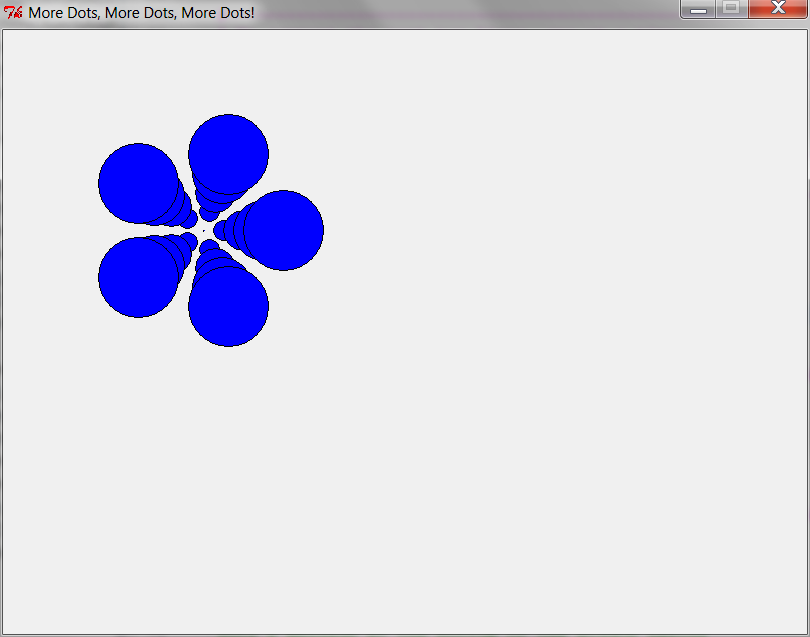Click the smallest dot of the top arm

[208, 213]
